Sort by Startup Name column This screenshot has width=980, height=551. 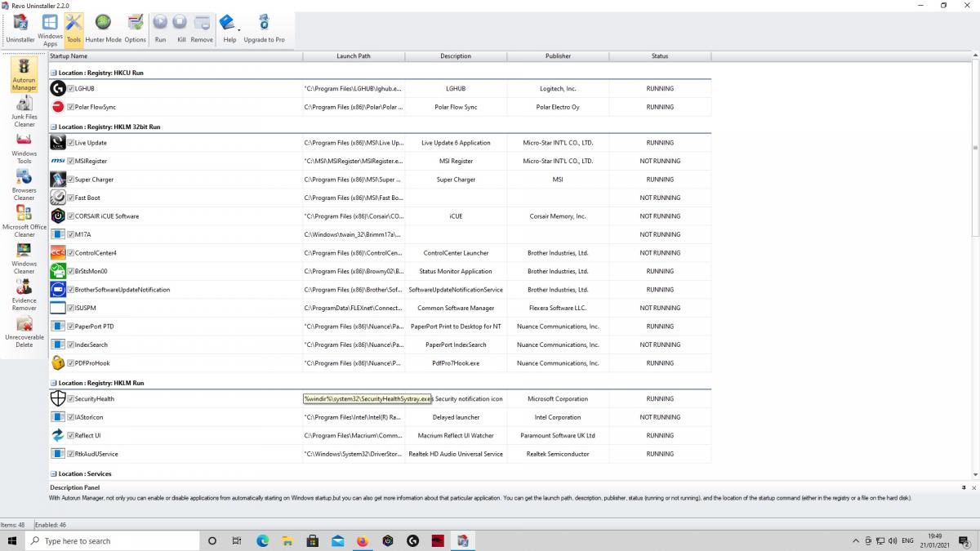click(x=175, y=56)
